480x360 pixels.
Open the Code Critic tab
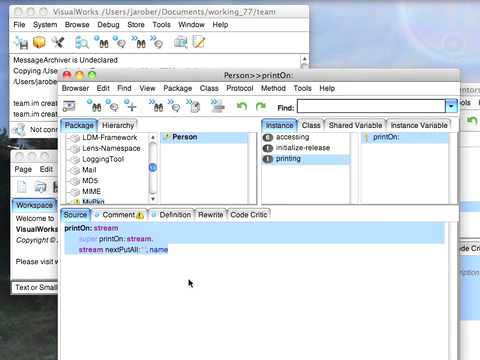point(249,215)
